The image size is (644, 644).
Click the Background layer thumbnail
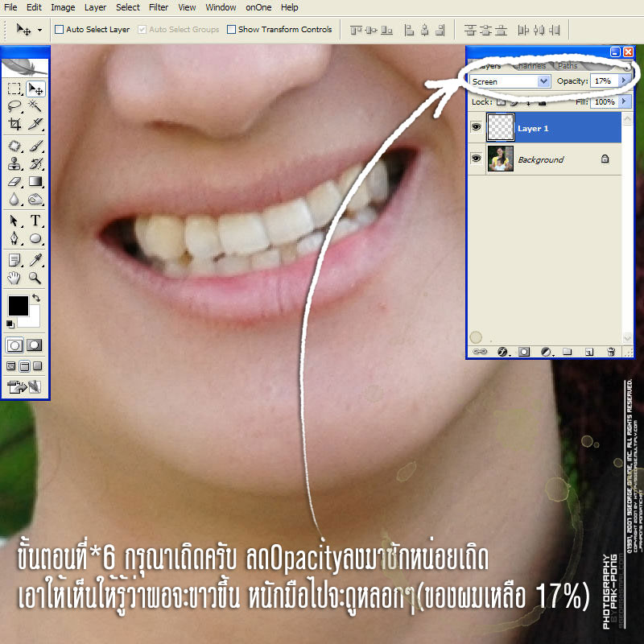tap(500, 159)
